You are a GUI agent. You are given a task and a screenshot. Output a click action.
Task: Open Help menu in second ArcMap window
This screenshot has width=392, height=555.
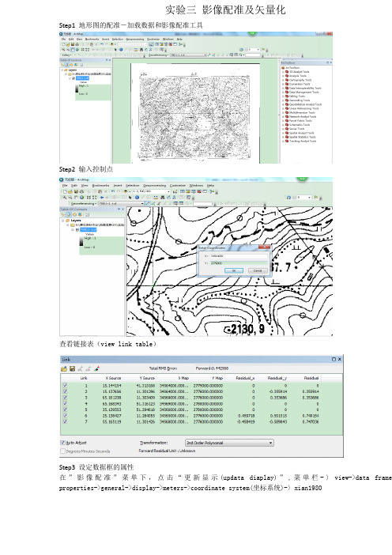[x=210, y=186]
